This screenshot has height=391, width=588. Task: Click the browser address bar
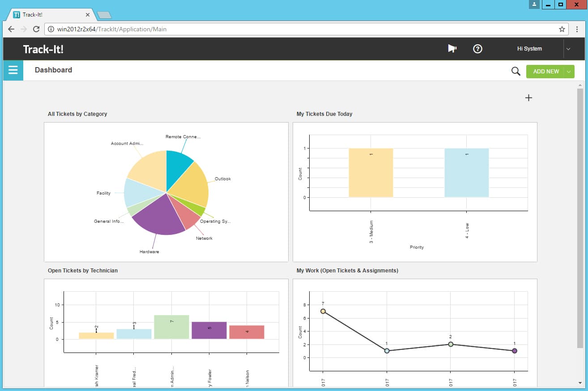pos(304,29)
